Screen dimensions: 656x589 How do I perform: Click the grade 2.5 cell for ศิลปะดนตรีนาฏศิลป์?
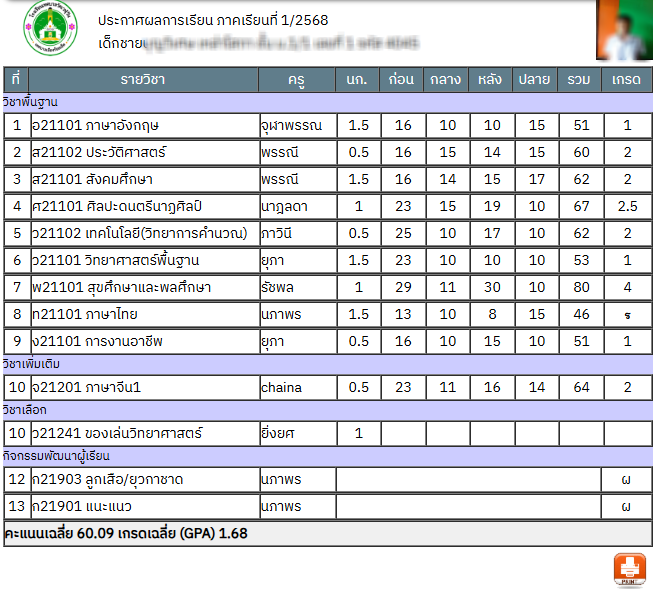tap(627, 206)
